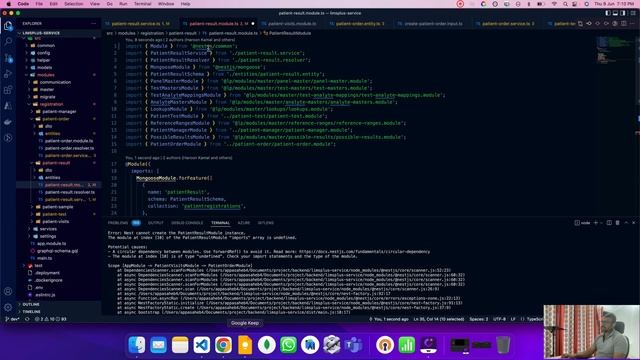This screenshot has height=360, width=640.
Task: Open MongoDB Compass from the Dock
Action: tap(267, 345)
